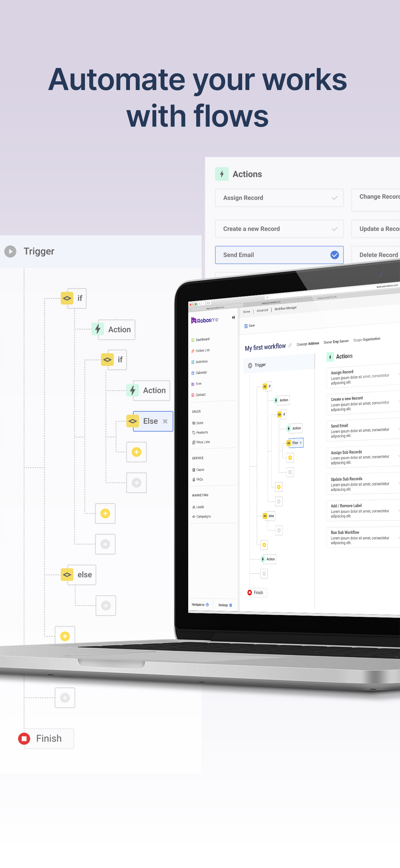Screen dimensions: 400x868
Task: Uncheck the blue Send Email checkmark in large Actions panel
Action: (335, 255)
